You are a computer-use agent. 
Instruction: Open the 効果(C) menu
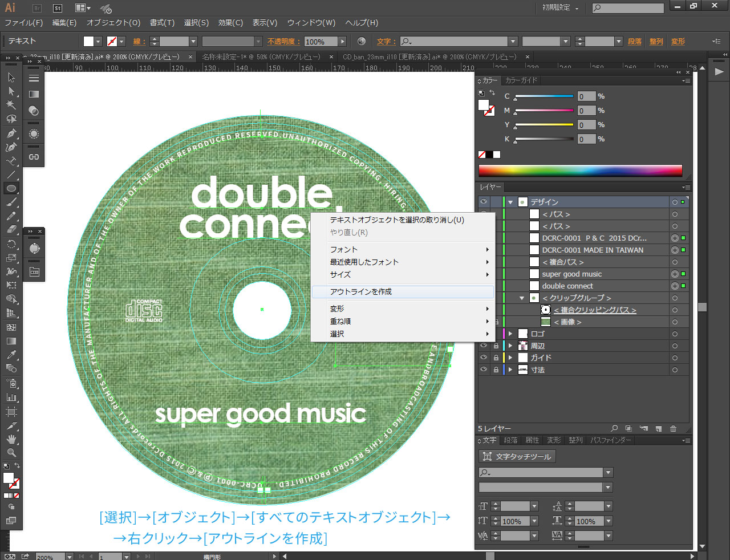[230, 23]
